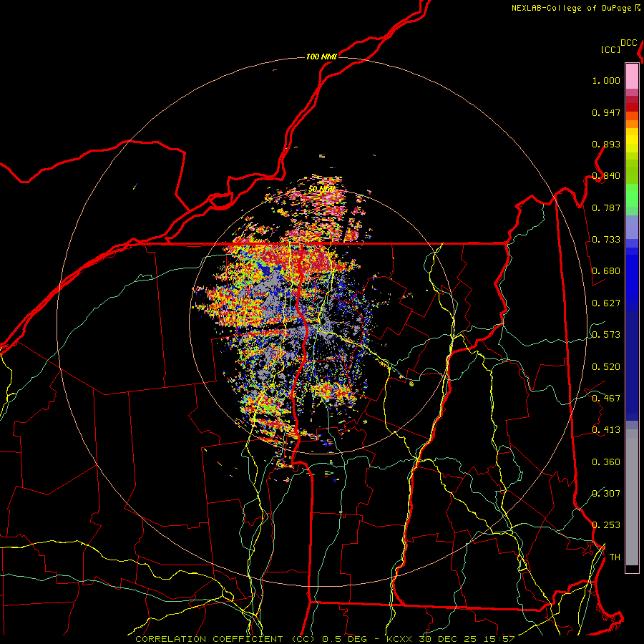Click the 100 NMI range ring label
The image size is (644, 644).
[321, 57]
